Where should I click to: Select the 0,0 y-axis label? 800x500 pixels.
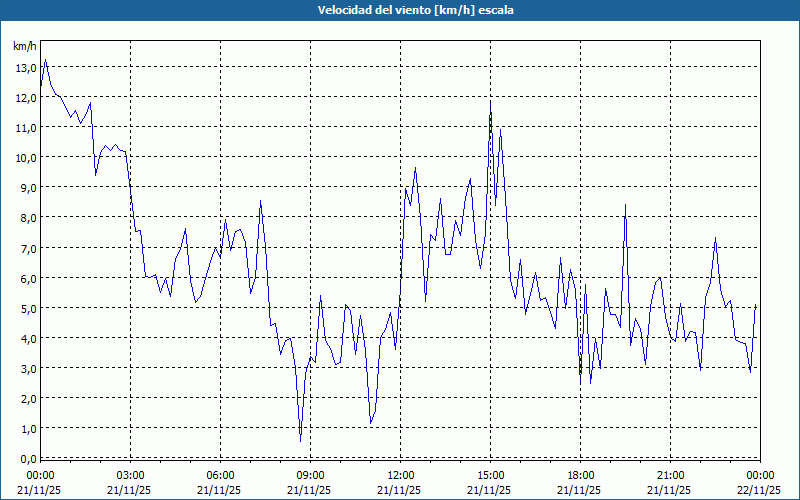coord(25,457)
